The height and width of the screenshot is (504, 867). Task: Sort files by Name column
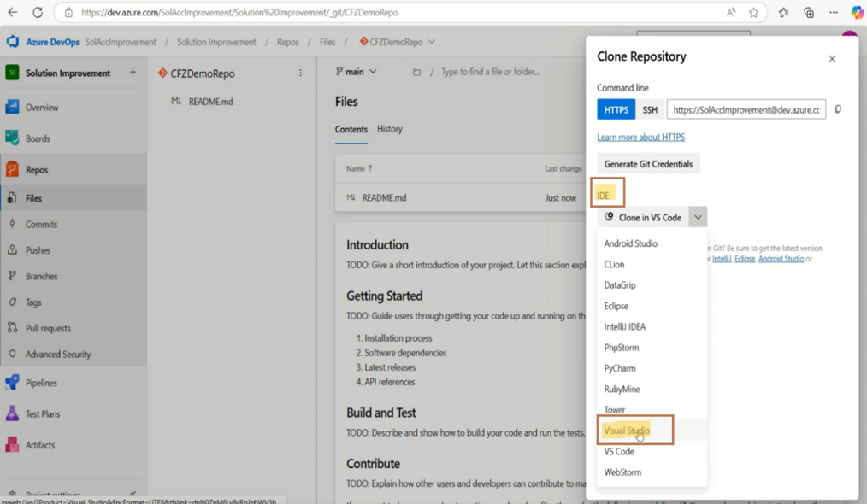click(x=359, y=168)
